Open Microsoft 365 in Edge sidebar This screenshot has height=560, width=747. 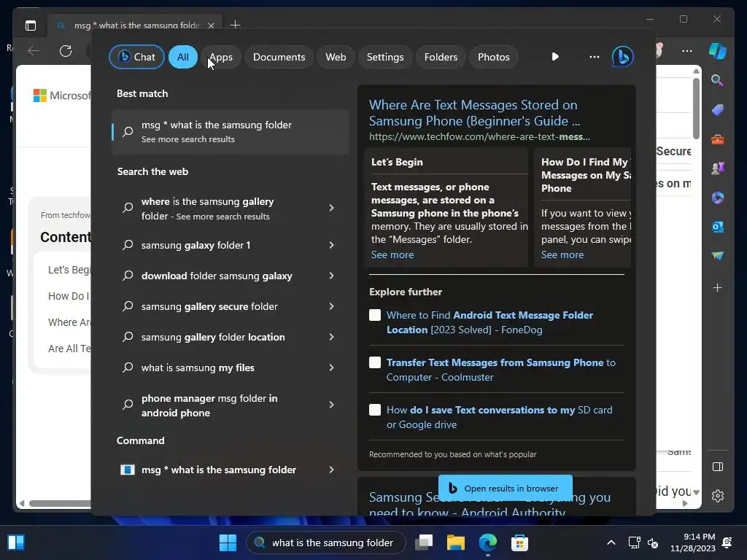pyautogui.click(x=718, y=197)
